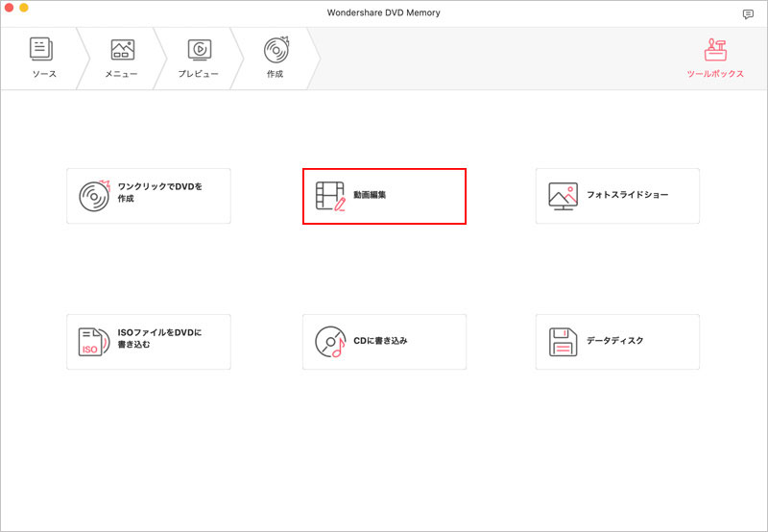
Task: Open the プレビュー step icon
Action: tap(200, 50)
